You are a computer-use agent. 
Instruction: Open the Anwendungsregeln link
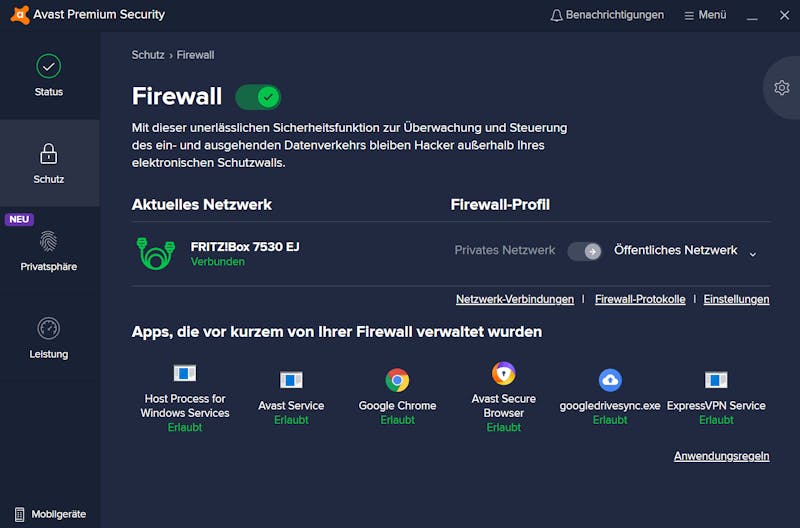(721, 456)
